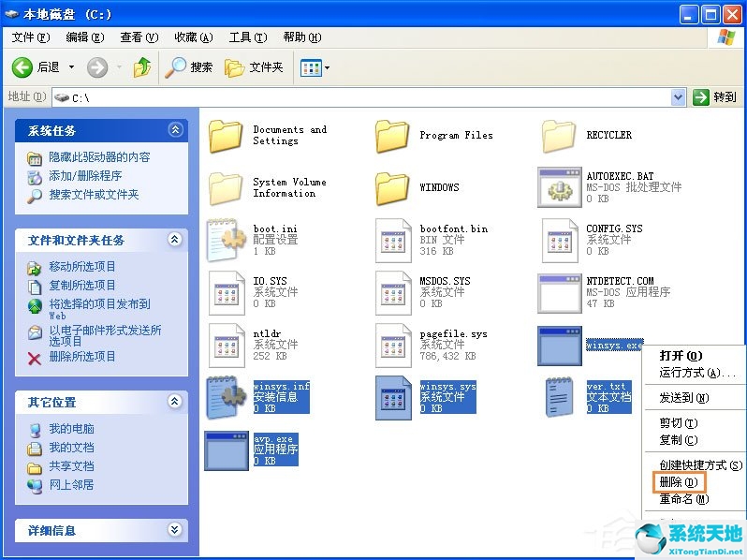Click 移动所选项目 link
Screen dimensions: 747x560
pyautogui.click(x=82, y=266)
